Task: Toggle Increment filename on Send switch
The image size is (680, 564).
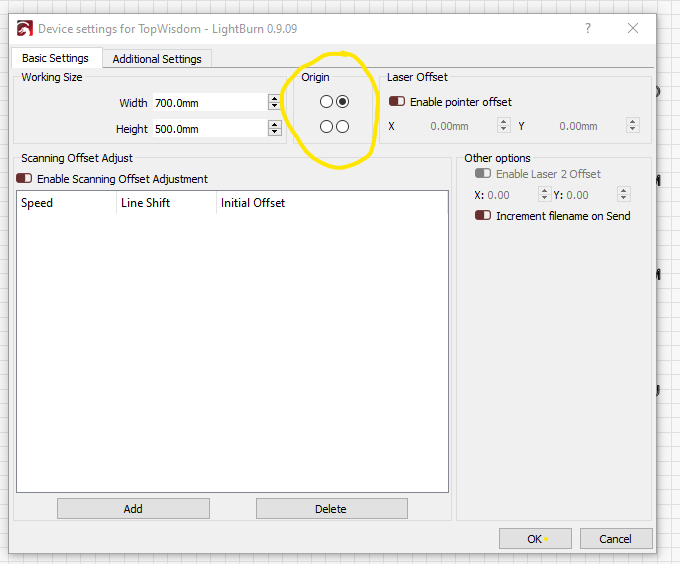Action: (483, 215)
